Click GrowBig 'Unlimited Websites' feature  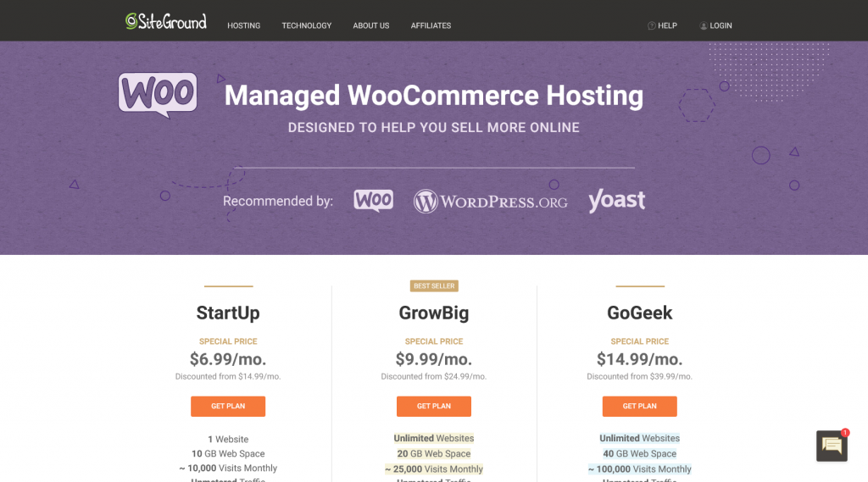click(x=434, y=438)
